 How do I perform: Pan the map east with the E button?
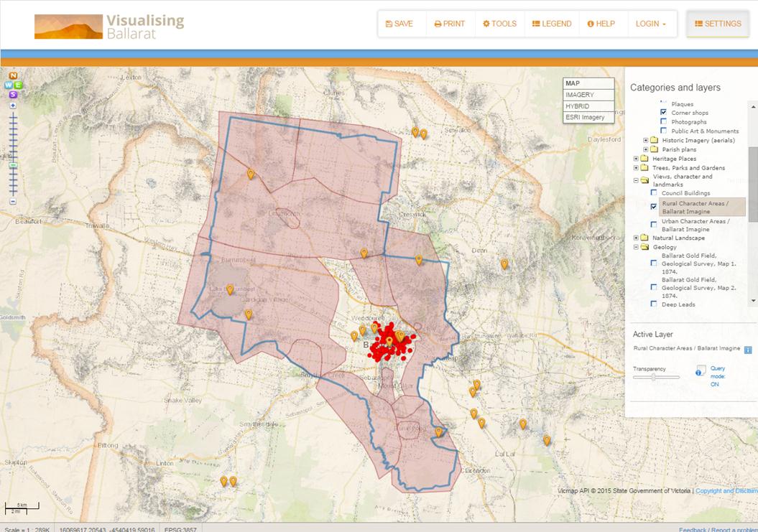point(18,85)
